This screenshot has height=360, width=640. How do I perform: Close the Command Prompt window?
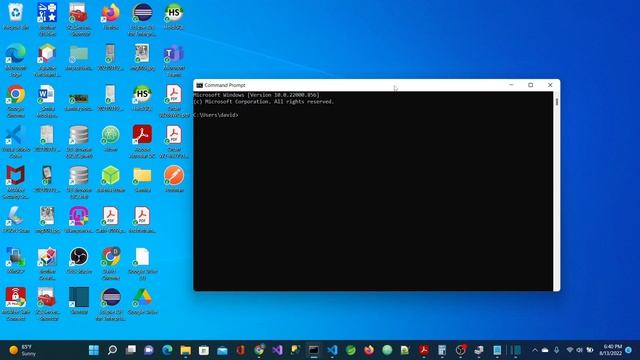coord(550,85)
